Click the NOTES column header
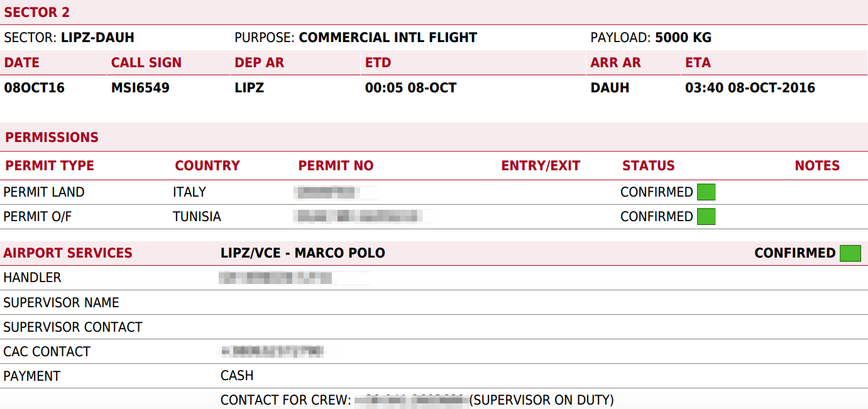 point(817,166)
